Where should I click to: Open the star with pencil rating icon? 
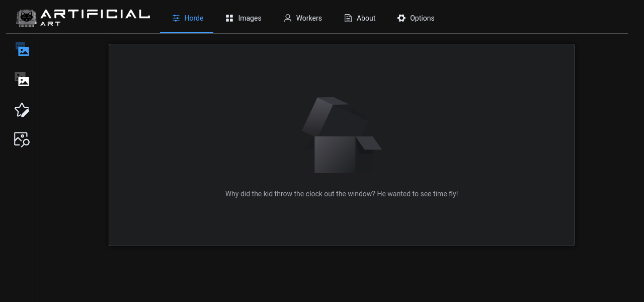(22, 110)
